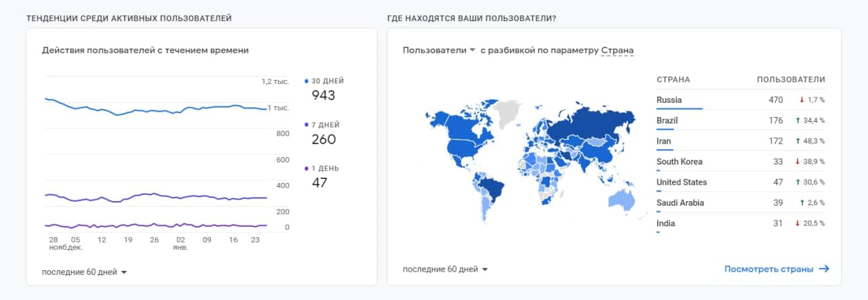The image size is (868, 300).
Task: Click the green up arrow by 2,6 %
Action: pos(802,202)
